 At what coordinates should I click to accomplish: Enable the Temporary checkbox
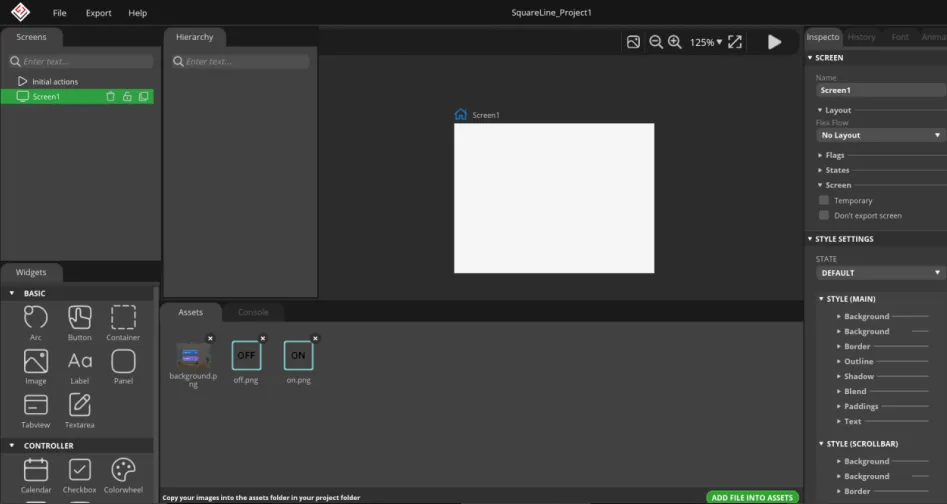824,200
